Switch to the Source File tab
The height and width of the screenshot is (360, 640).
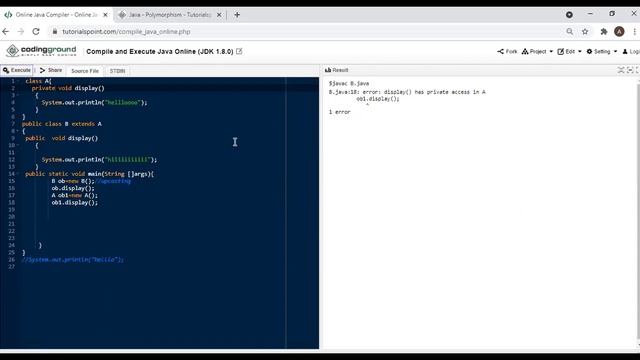tap(85, 71)
